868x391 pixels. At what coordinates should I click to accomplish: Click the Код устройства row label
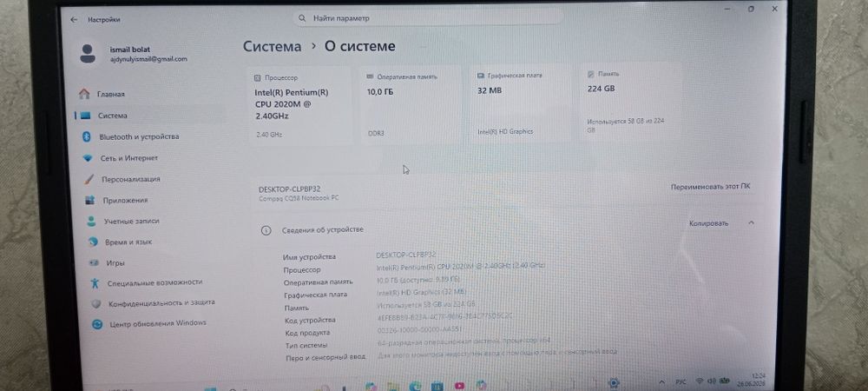(310, 320)
